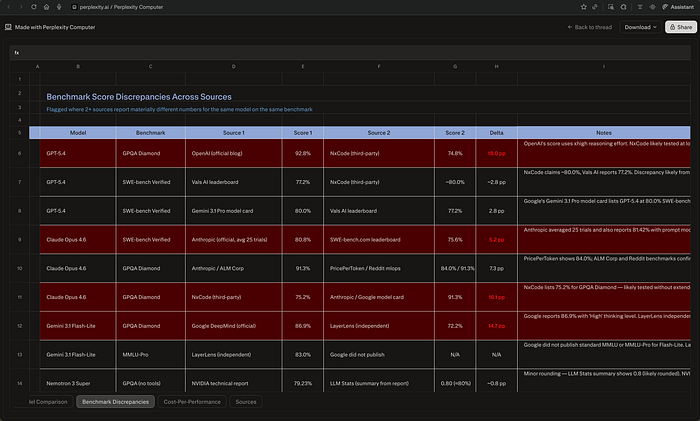
Task: Click the microphone icon in the browser toolbar
Action: pos(59,7)
